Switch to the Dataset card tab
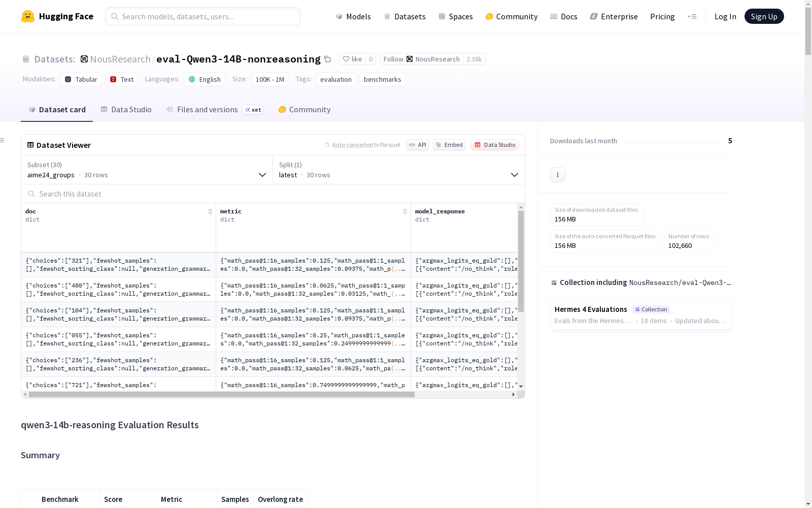Screen dimensions: 812x508 (57, 110)
